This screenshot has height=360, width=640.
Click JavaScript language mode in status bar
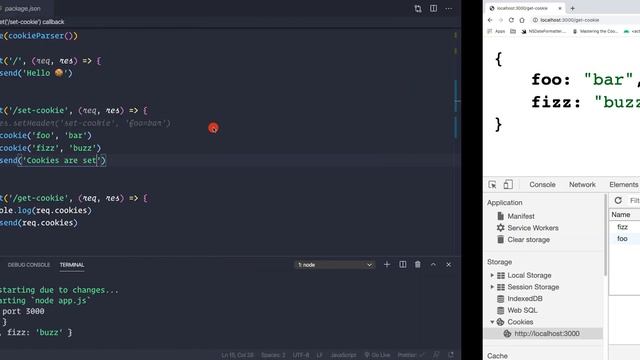point(343,355)
